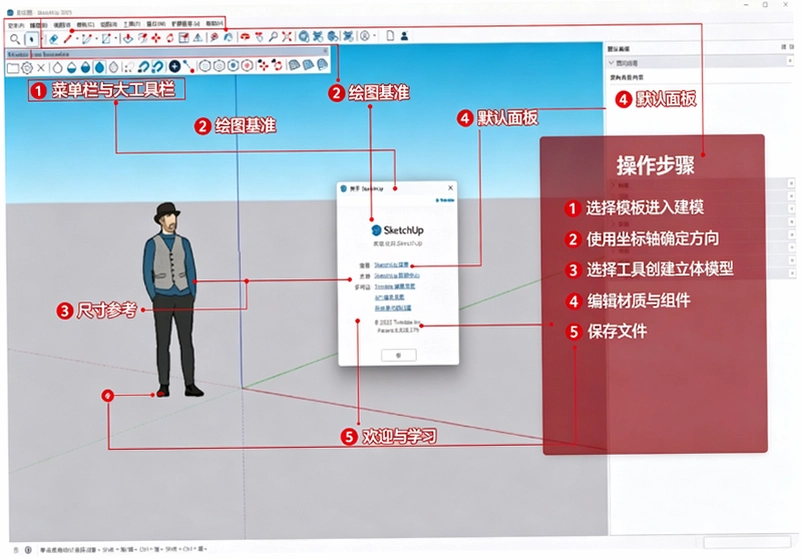Open the 窗口(W) menu
The height and width of the screenshot is (559, 802).
155,24
